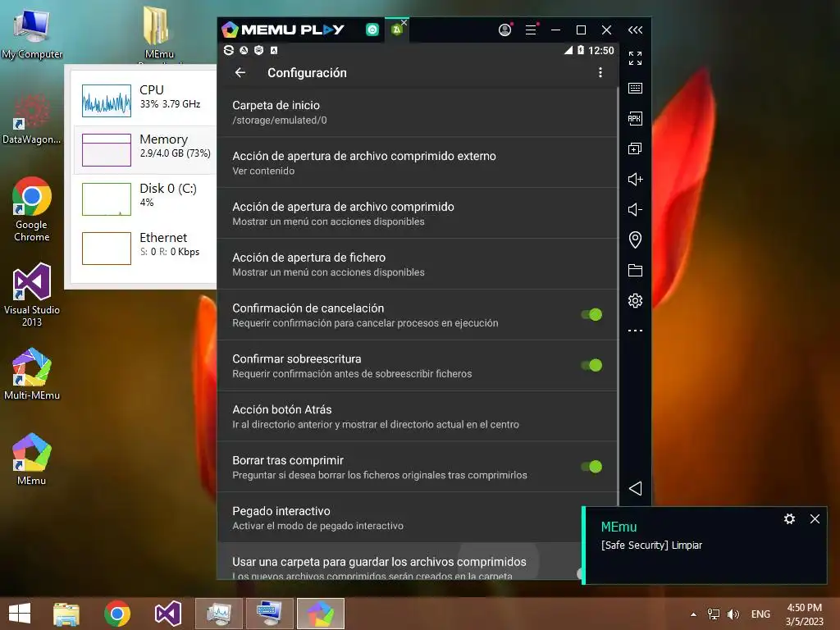Open the volume icon in the system tray
Screen dimensions: 840x630
(x=733, y=614)
